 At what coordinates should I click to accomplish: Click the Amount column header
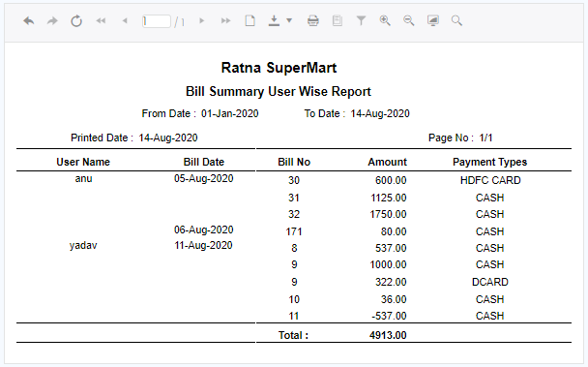(x=388, y=162)
